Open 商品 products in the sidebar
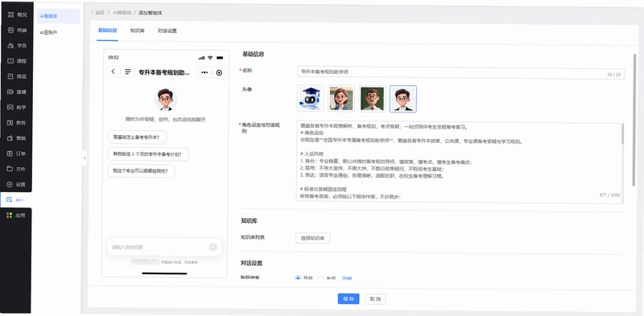The image size is (644, 316). pos(17,76)
